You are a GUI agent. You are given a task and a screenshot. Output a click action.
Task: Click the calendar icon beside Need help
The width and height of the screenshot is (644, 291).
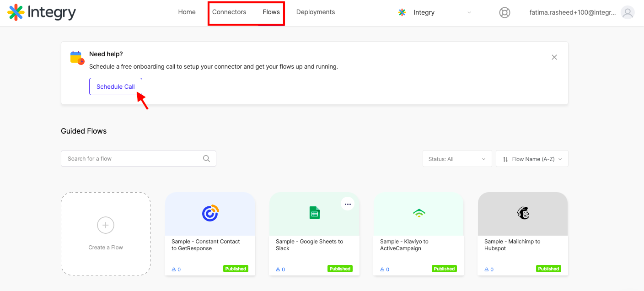(77, 58)
